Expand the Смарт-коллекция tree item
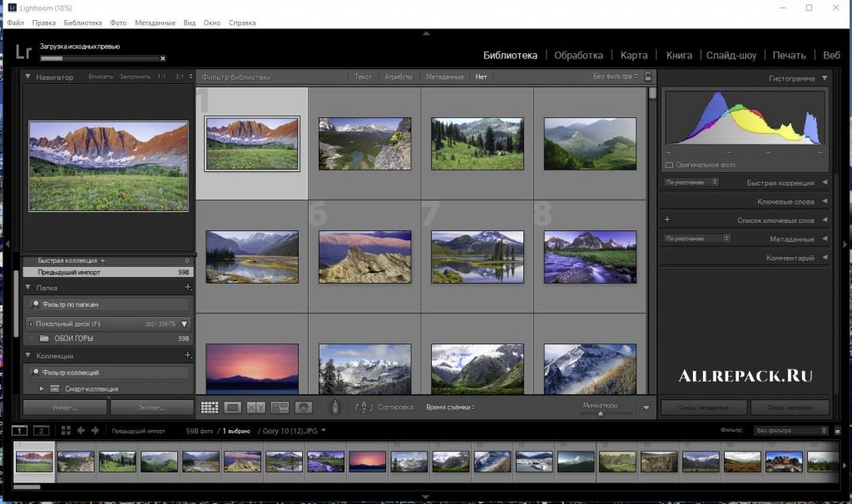Image resolution: width=852 pixels, height=504 pixels. 42,388
